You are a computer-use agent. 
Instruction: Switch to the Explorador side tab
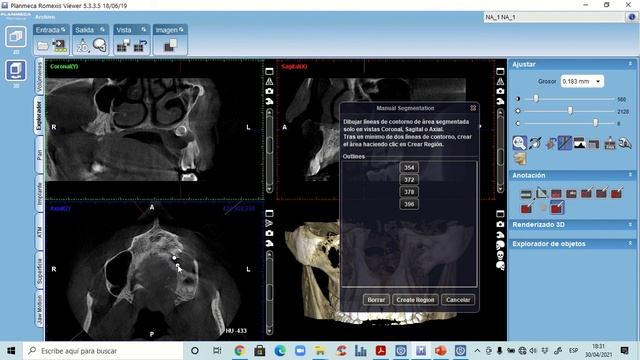[39, 116]
